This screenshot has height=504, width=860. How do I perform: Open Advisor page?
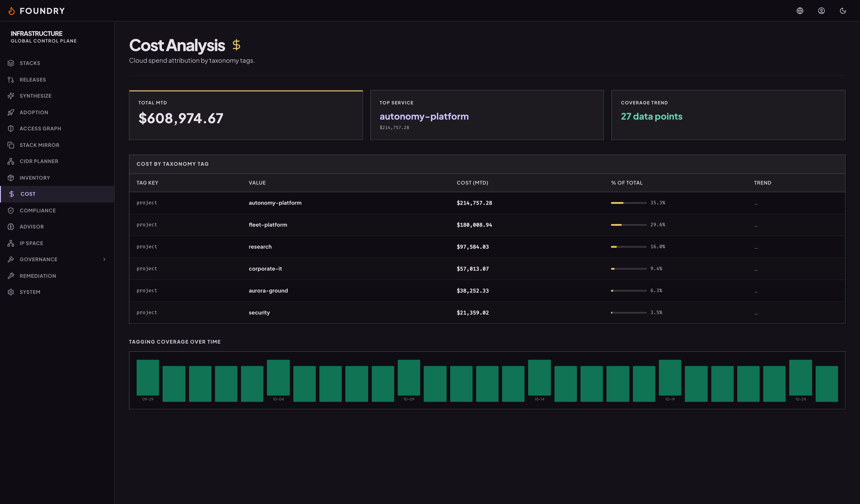(57, 227)
